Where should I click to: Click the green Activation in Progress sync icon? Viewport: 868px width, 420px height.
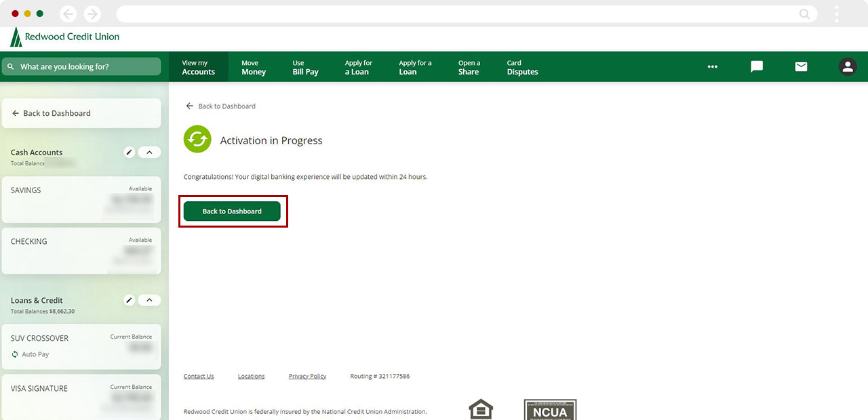point(197,140)
